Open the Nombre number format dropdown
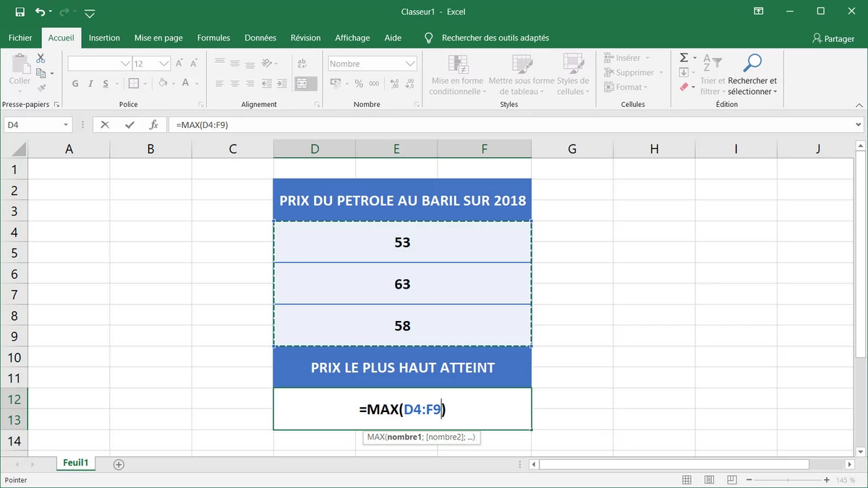The image size is (868, 488). pyautogui.click(x=410, y=64)
